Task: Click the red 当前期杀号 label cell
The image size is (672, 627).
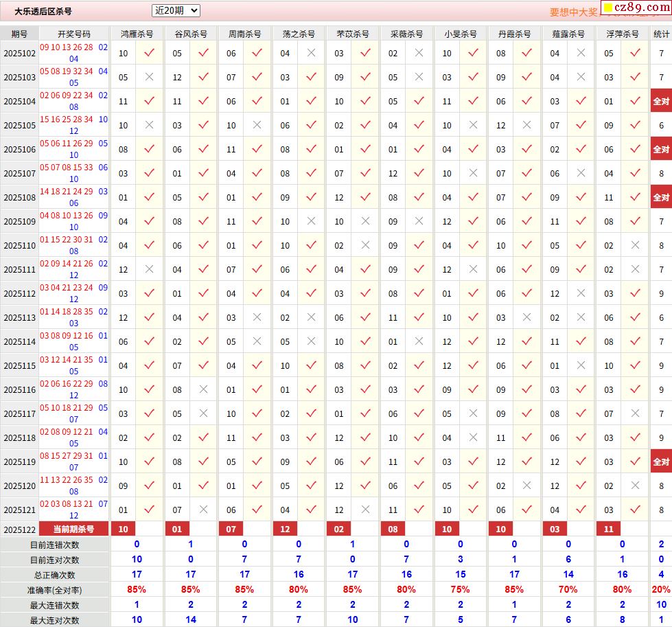Action: pos(74,529)
